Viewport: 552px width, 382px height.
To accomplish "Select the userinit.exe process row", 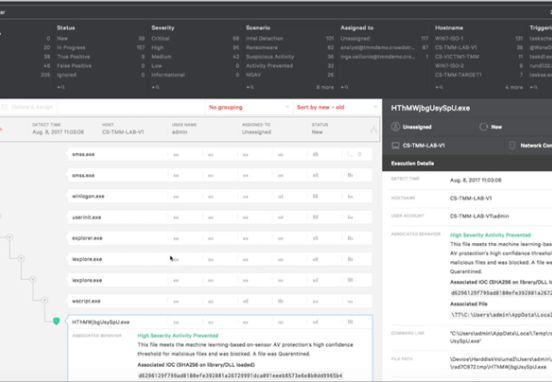I will tap(220, 217).
